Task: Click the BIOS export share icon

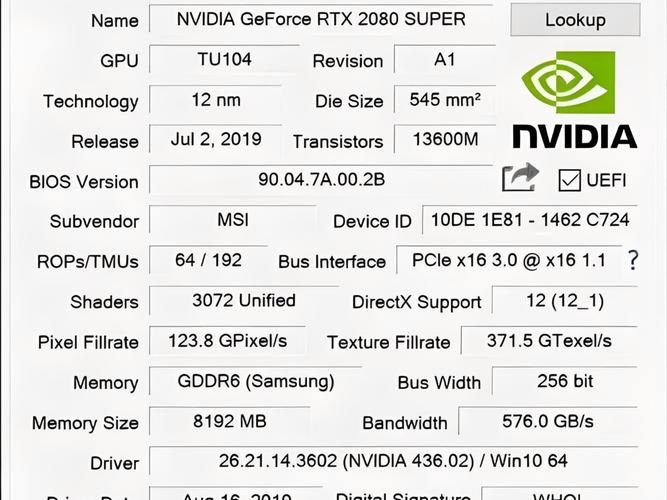Action: [520, 177]
